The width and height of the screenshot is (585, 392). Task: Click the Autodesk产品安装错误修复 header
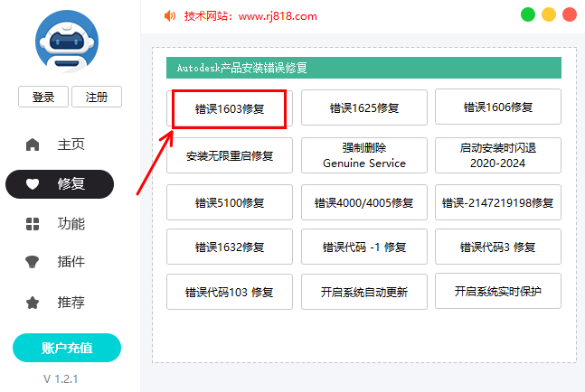[x=363, y=68]
